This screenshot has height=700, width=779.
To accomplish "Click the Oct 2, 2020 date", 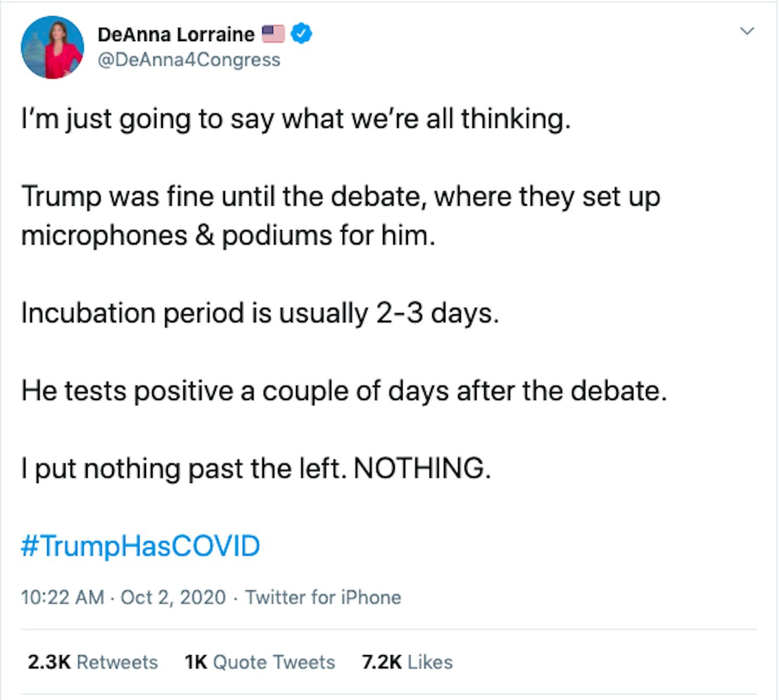I will click(x=173, y=597).
